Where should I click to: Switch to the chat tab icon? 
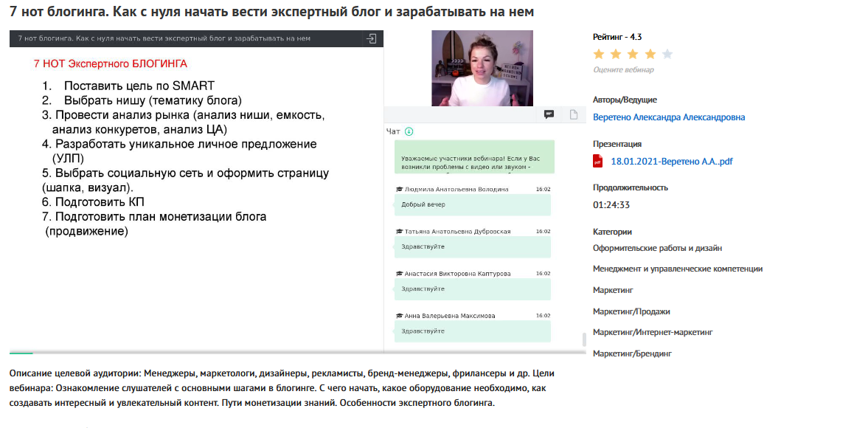coord(549,114)
